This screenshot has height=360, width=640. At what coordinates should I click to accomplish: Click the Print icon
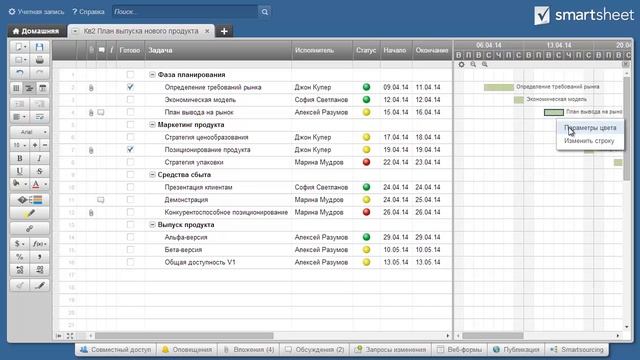[x=39, y=60]
